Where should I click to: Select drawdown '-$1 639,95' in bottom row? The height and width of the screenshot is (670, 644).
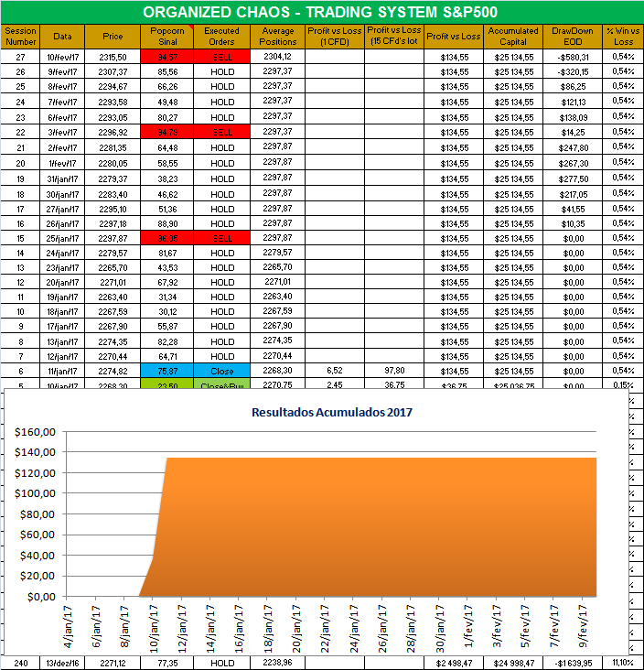573,664
